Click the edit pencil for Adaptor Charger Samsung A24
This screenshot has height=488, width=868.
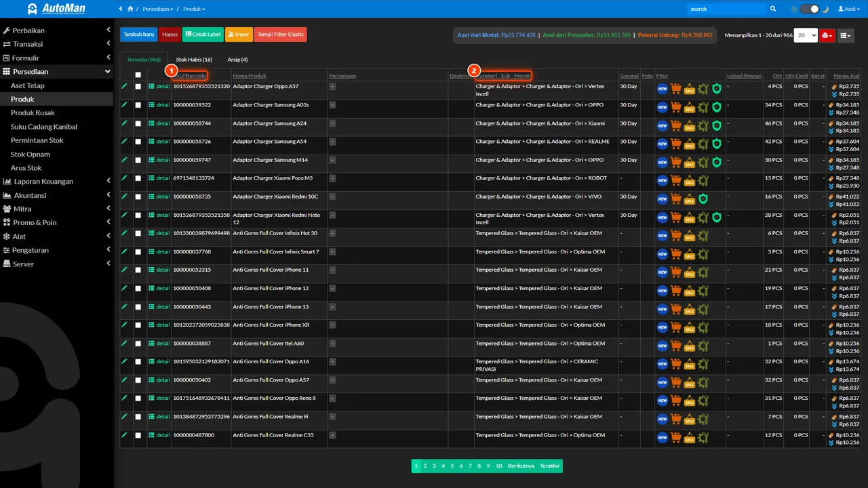(124, 123)
